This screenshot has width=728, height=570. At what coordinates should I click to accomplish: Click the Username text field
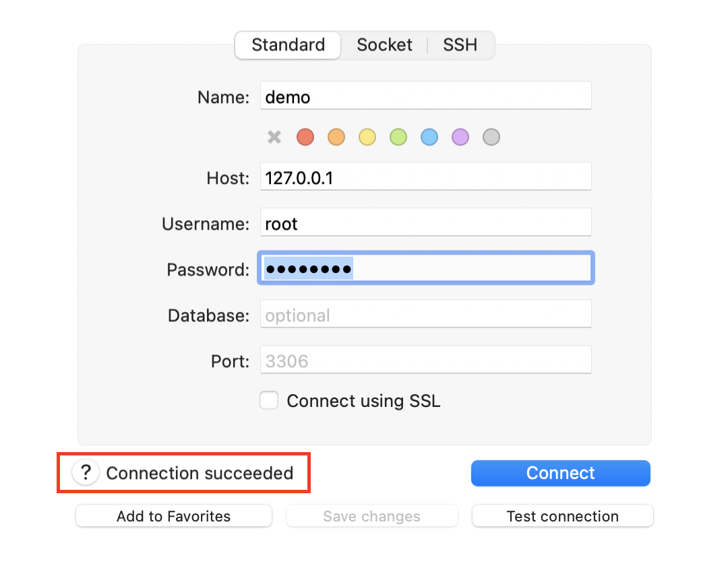click(x=425, y=223)
